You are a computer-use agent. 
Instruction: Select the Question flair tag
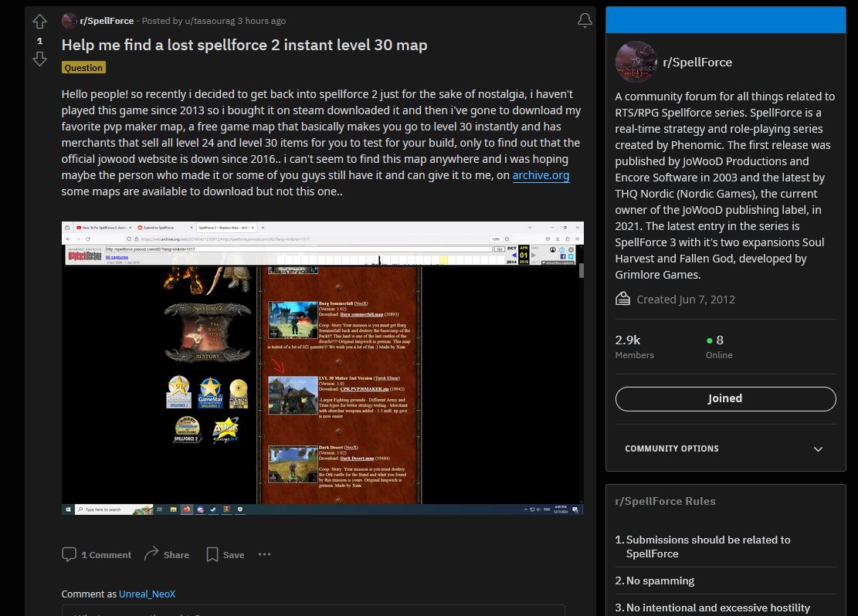click(83, 68)
